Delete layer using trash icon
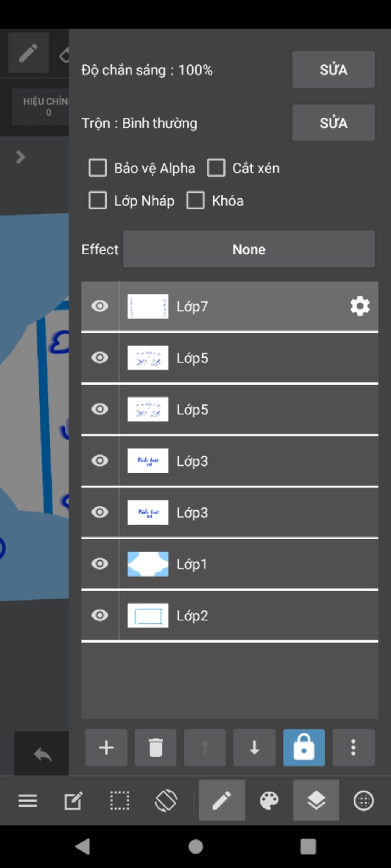This screenshot has width=391, height=868. 155,747
